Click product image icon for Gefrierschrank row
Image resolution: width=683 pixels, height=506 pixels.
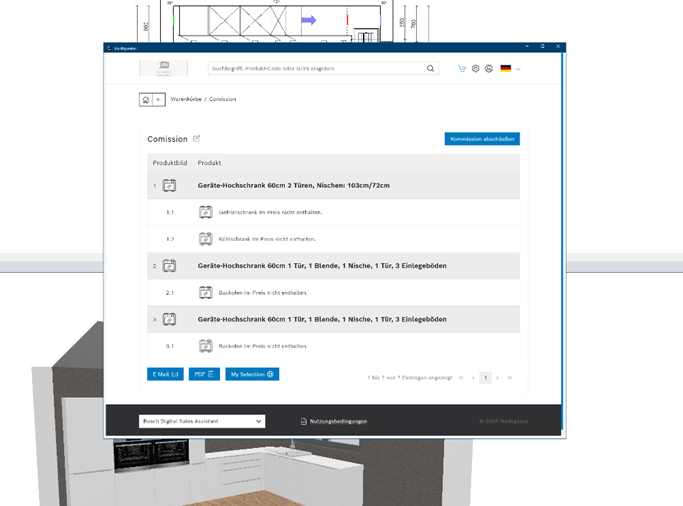205,212
